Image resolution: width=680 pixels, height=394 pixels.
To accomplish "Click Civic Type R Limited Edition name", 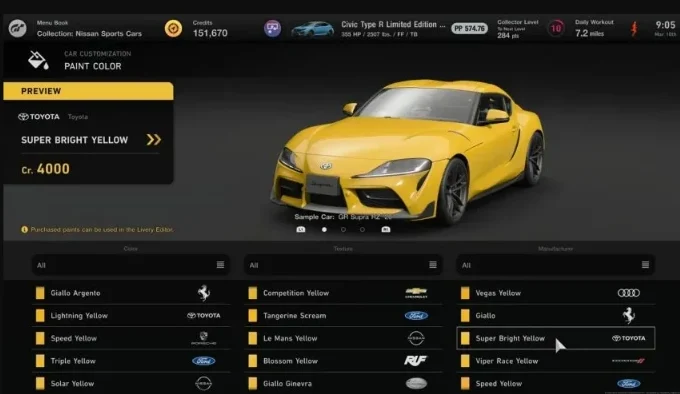I will [x=393, y=25].
